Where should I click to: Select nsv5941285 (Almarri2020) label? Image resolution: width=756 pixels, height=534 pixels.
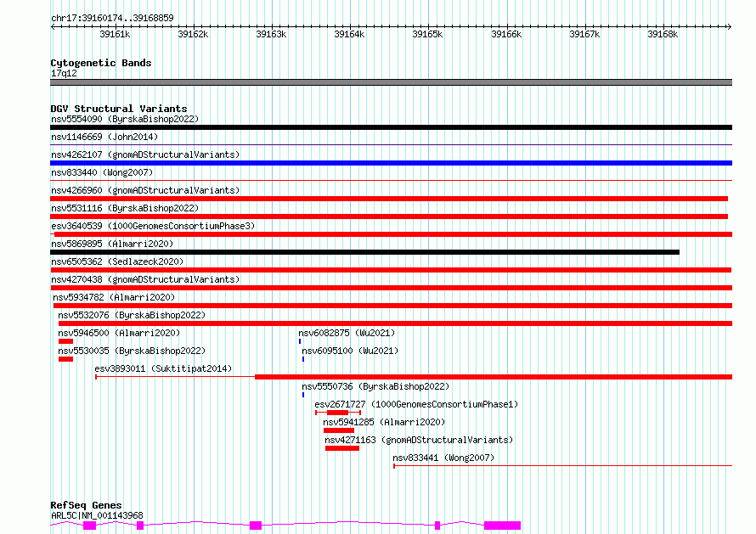[x=384, y=422]
